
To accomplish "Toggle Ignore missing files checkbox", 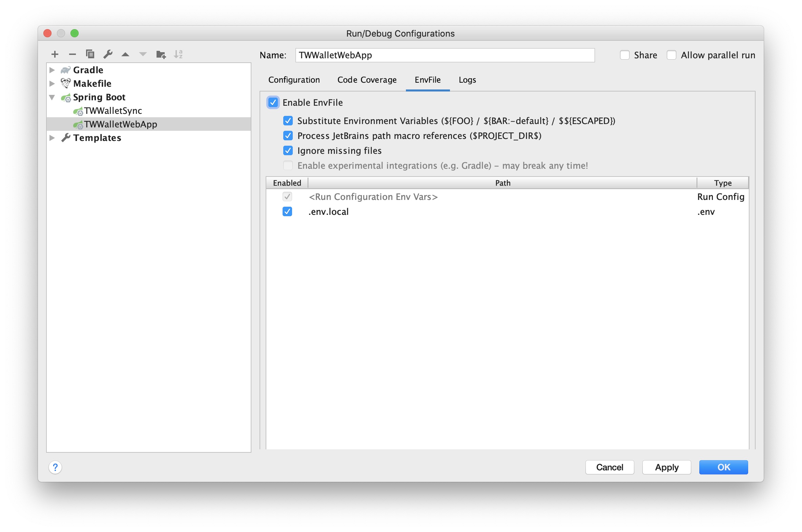I will point(288,151).
